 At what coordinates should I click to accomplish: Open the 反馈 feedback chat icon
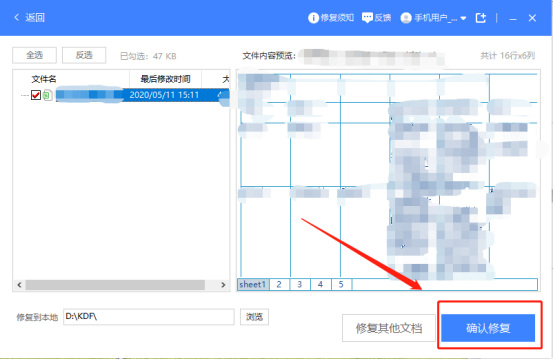tap(367, 18)
